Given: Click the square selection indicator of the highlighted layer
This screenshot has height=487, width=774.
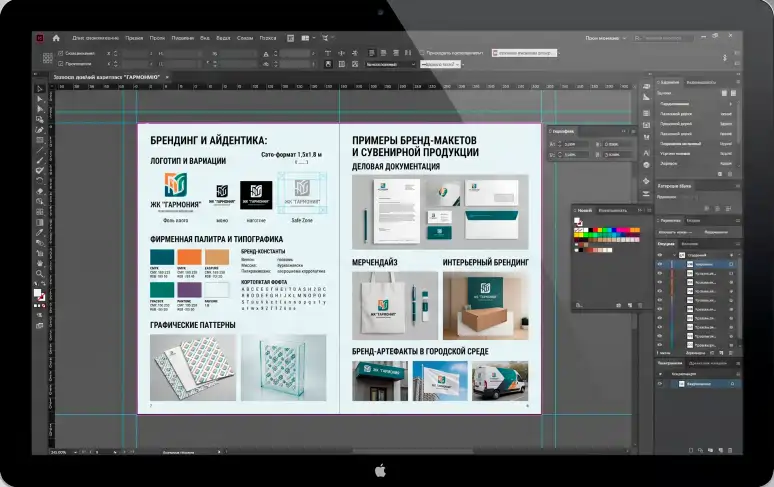Looking at the screenshot, I should tap(731, 264).
